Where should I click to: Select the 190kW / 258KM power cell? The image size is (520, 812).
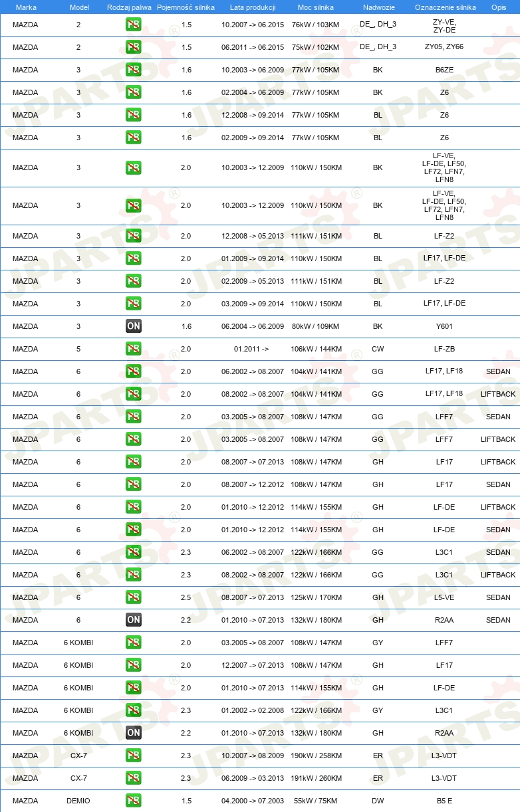pos(316,756)
